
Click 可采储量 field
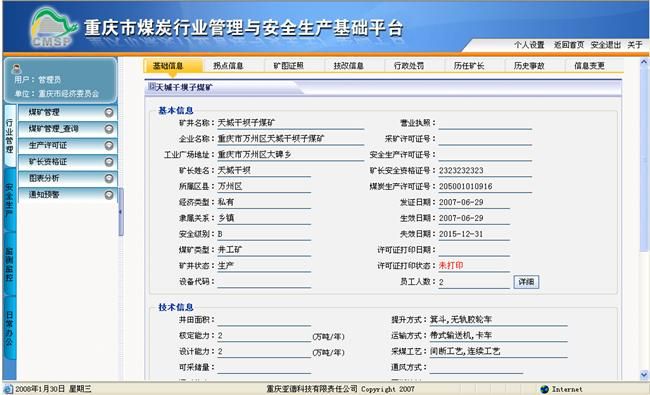[x=264, y=367]
